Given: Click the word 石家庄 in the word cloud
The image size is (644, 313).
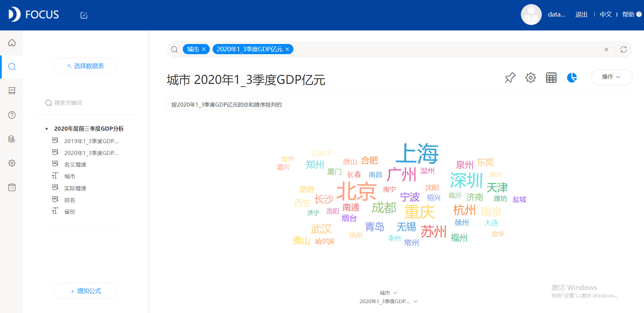Looking at the screenshot, I should pyautogui.click(x=321, y=153).
